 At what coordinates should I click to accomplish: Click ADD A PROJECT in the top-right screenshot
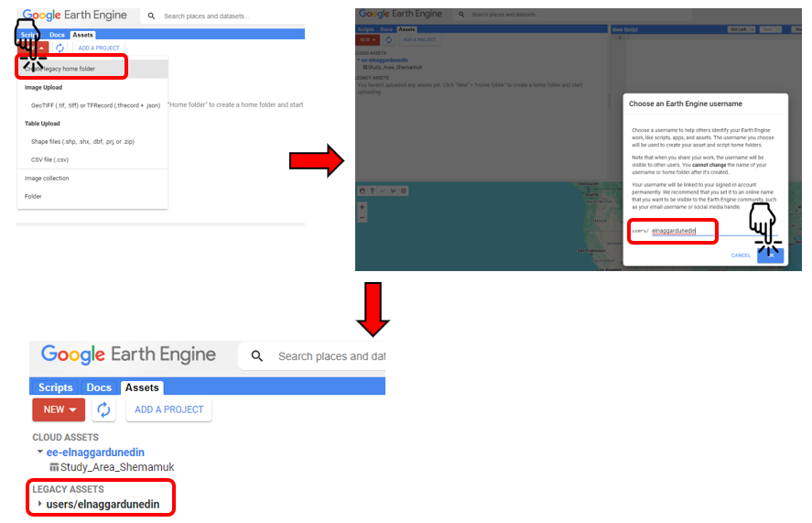pos(420,39)
